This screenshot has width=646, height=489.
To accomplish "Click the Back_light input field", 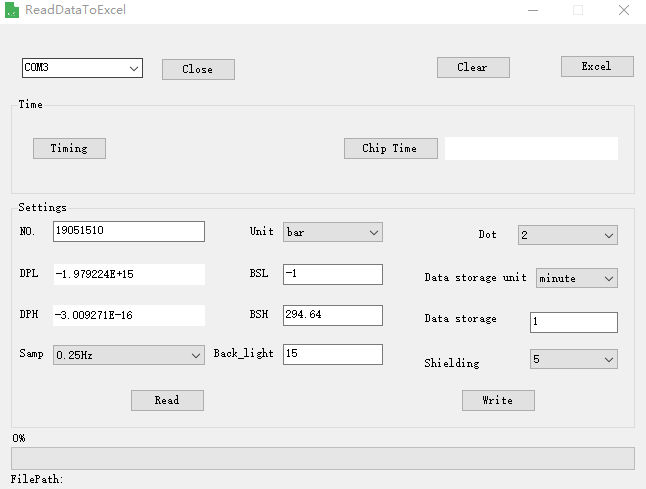I will coord(332,354).
